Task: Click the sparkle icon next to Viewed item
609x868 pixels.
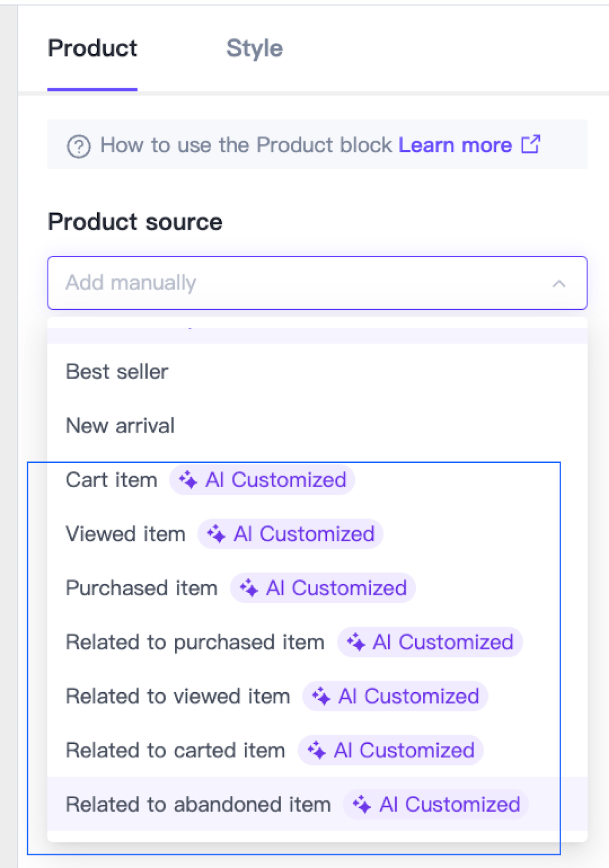Action: tap(216, 534)
